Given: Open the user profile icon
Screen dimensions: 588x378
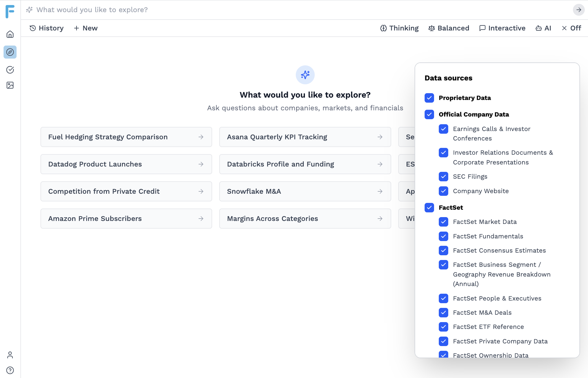Looking at the screenshot, I should (x=10, y=355).
